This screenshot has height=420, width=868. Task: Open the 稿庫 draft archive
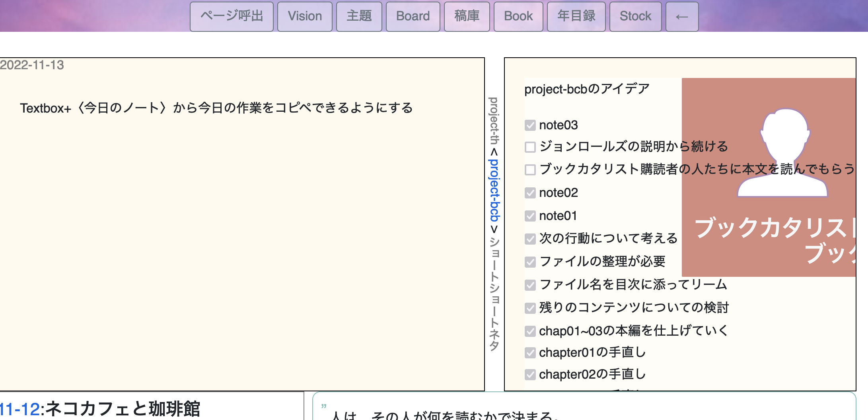click(x=467, y=16)
